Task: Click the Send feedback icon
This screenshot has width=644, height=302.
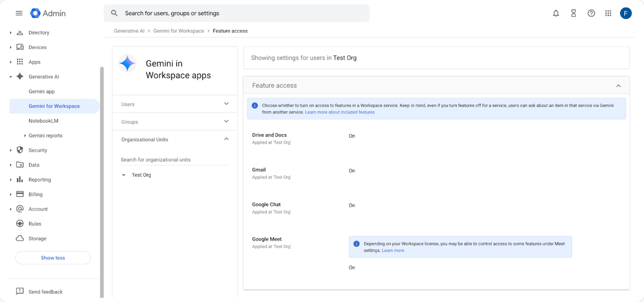Action: 20,291
